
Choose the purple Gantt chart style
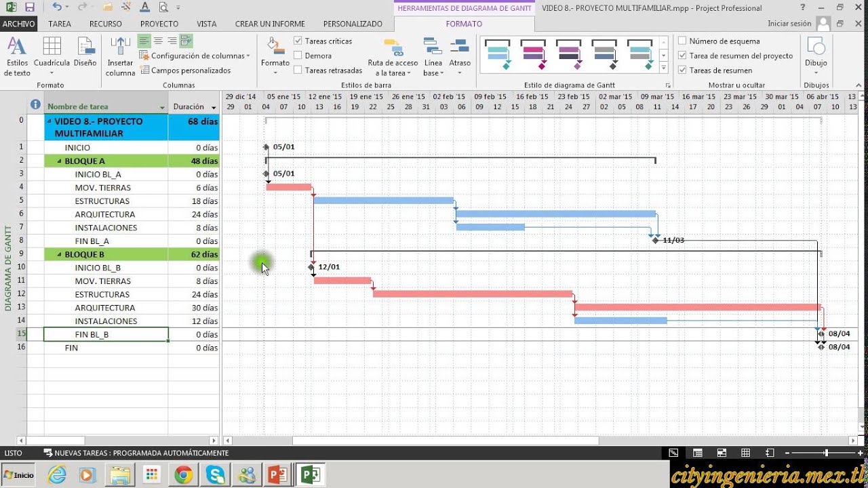click(568, 55)
